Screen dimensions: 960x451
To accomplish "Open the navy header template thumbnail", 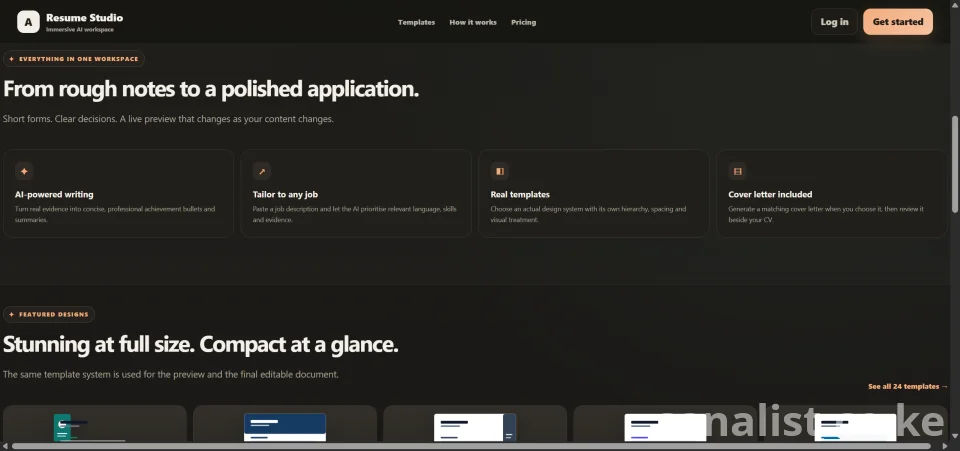I will pyautogui.click(x=285, y=423).
